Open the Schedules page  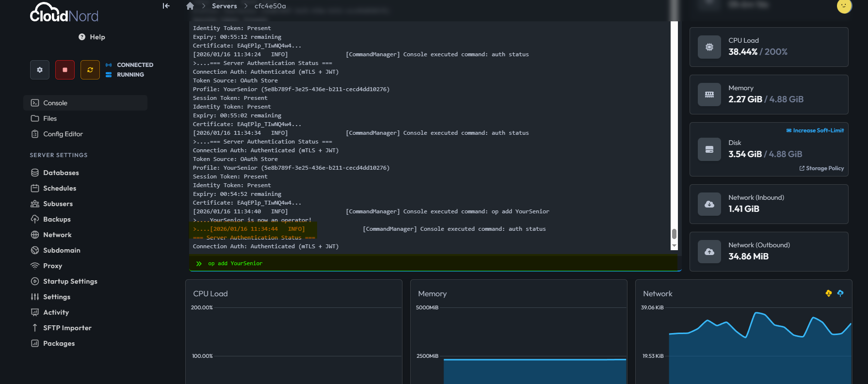click(59, 188)
